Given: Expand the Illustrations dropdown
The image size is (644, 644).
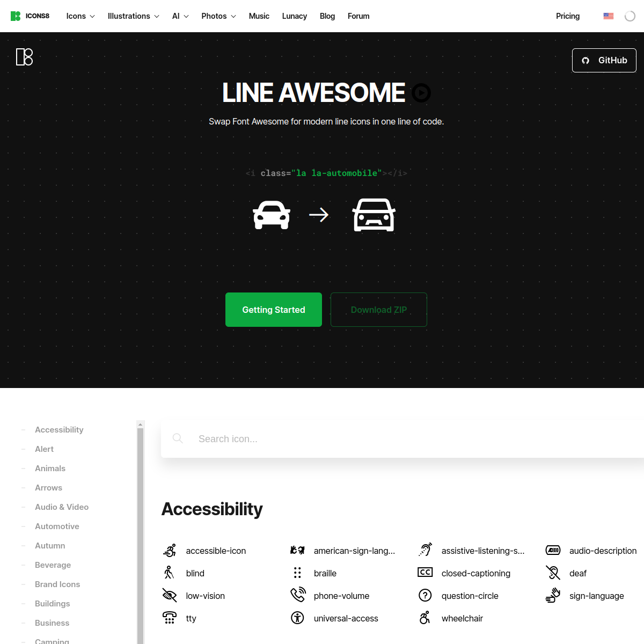Looking at the screenshot, I should click(x=133, y=16).
